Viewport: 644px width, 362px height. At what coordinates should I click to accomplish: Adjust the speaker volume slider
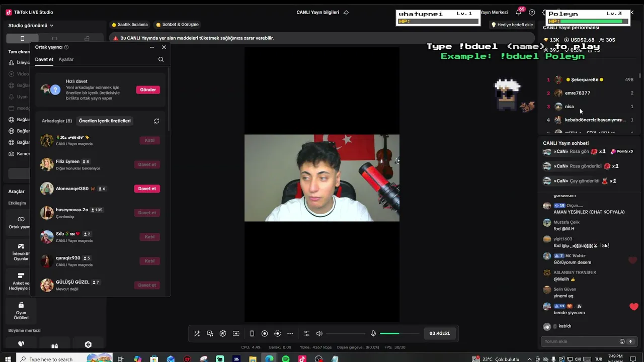click(x=346, y=333)
